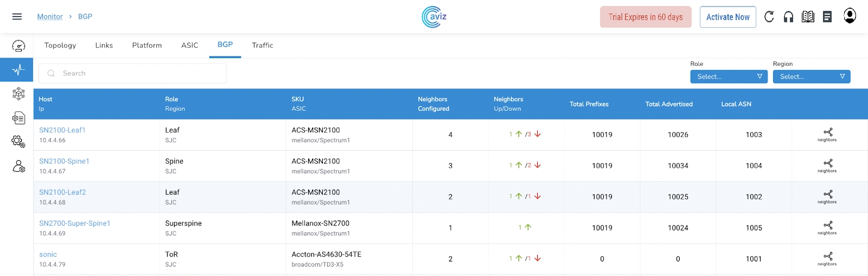Open the headset support icon
This screenshot has height=276, width=868.
point(788,17)
